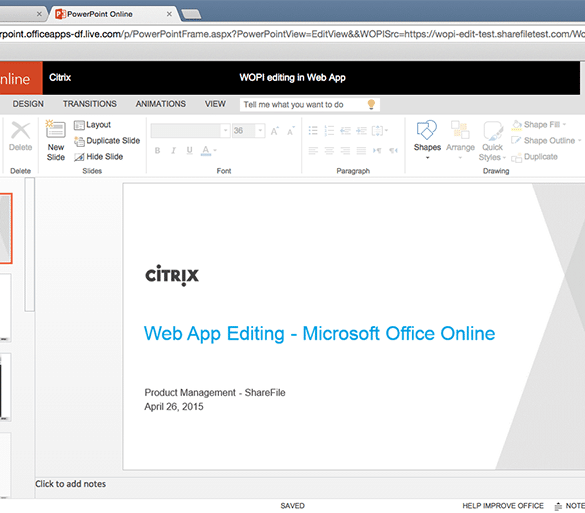This screenshot has height=513, width=585.
Task: Open Quick Styles gallery
Action: coord(492,140)
